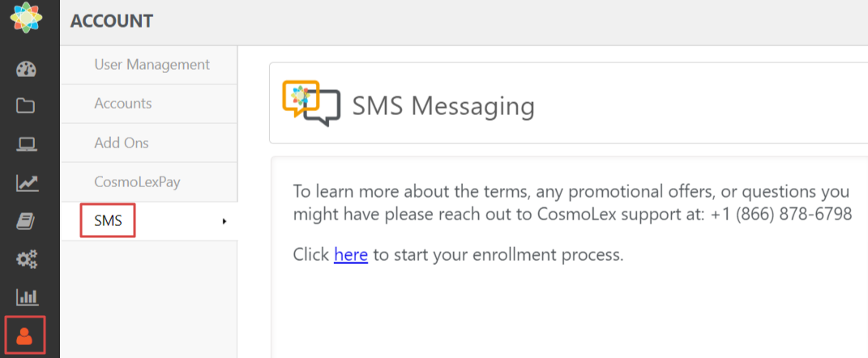The height and width of the screenshot is (358, 868).
Task: Click the ACCOUNT page header
Action: (x=112, y=22)
